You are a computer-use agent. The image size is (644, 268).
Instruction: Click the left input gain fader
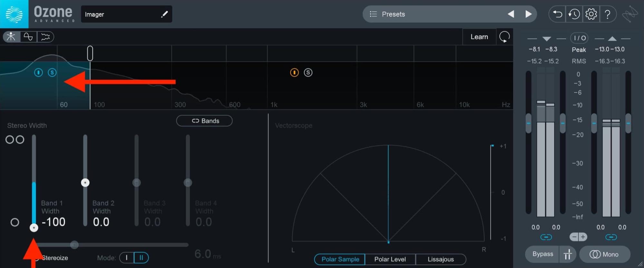(x=528, y=123)
